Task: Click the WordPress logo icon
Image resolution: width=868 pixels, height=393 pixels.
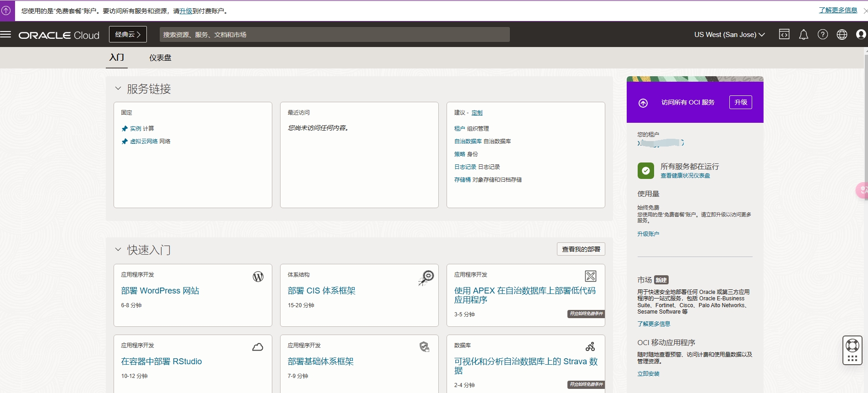Action: (x=258, y=277)
